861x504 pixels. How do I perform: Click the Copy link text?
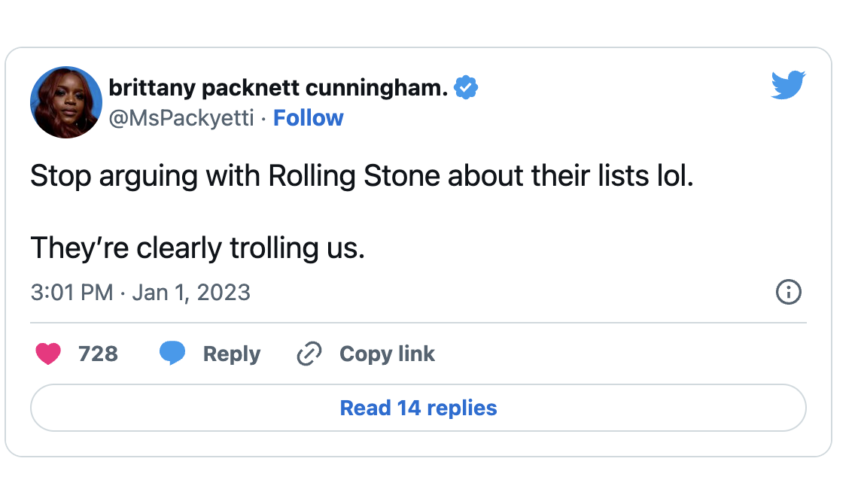[x=387, y=354]
